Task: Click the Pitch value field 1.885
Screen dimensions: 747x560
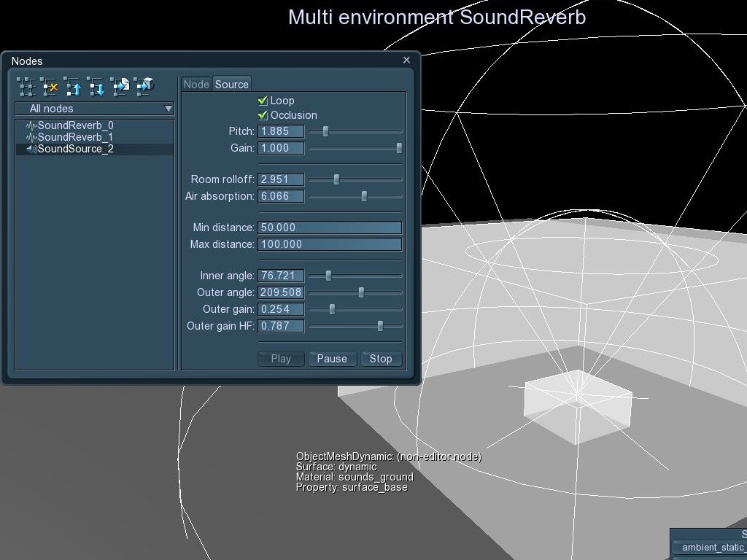Action: (281, 131)
